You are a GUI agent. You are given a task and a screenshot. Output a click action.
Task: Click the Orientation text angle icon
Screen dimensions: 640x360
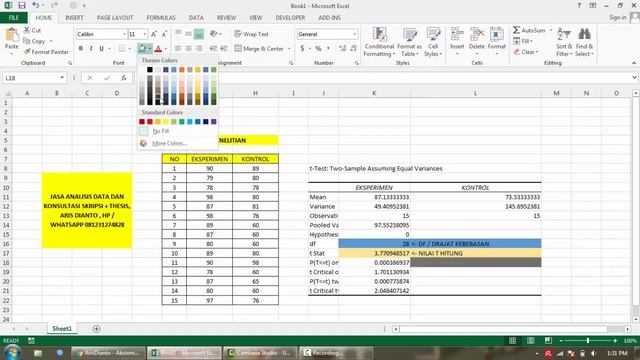pyautogui.click(x=213, y=34)
